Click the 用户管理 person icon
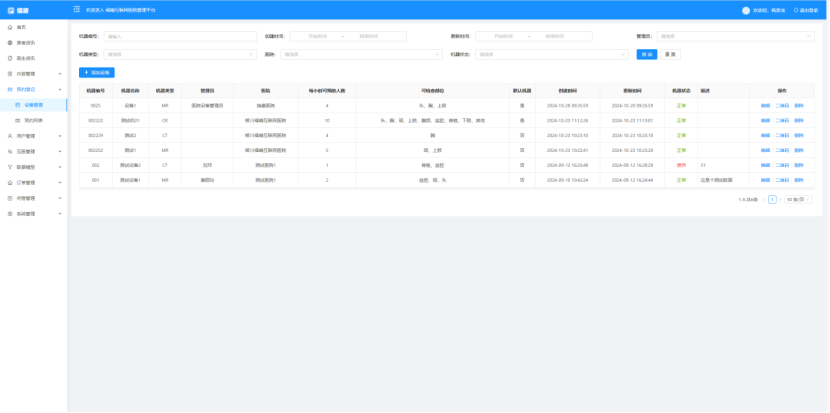Screen dimensions: 830x413 point(9,135)
